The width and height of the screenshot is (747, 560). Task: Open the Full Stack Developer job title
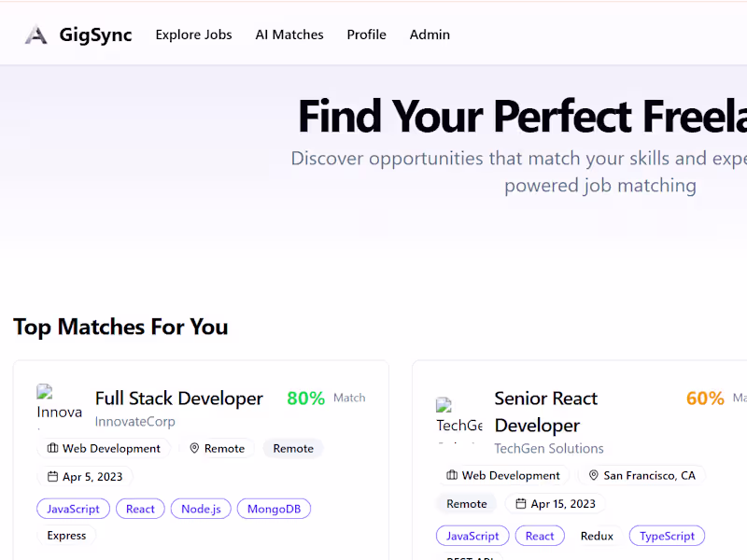tap(179, 399)
